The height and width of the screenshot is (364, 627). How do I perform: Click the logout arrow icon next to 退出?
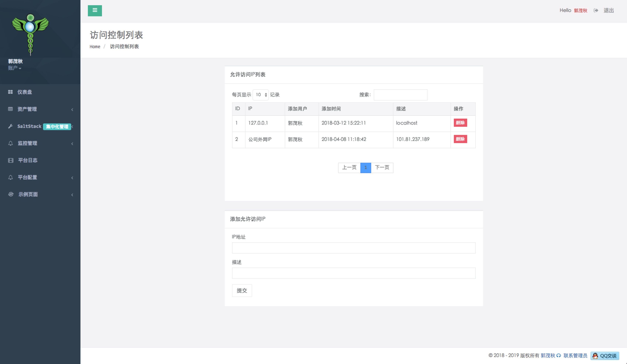596,10
